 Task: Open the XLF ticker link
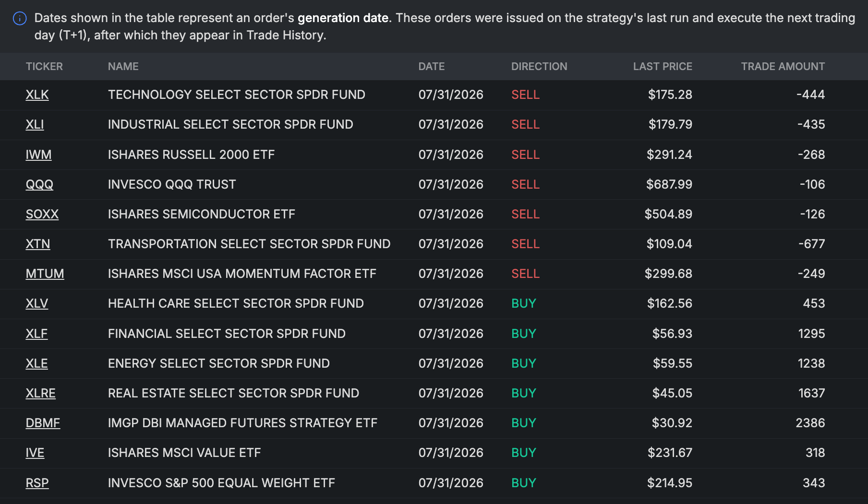click(36, 334)
